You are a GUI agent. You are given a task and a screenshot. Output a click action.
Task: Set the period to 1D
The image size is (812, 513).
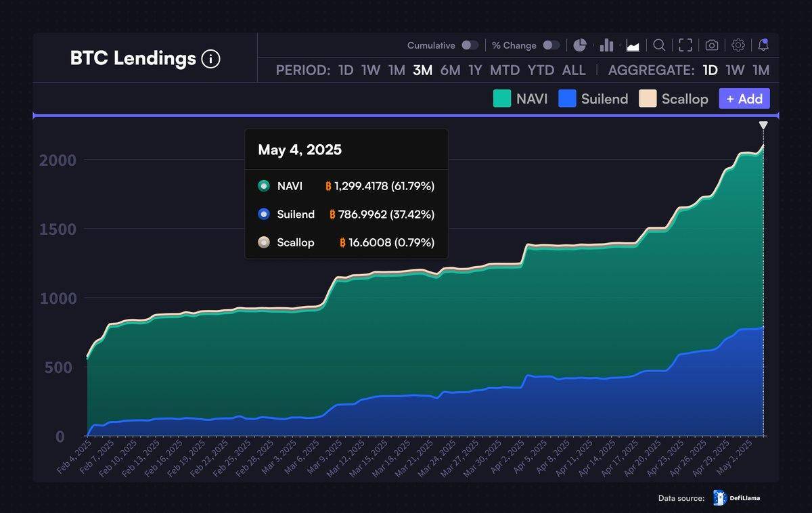346,70
